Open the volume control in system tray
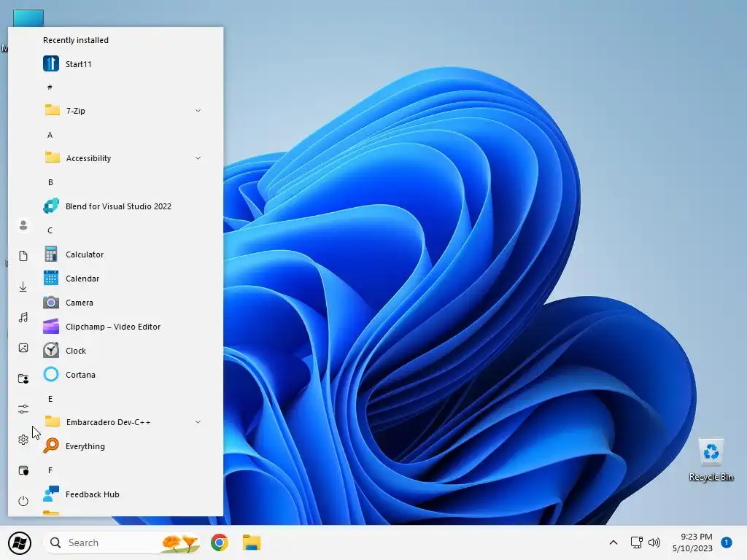This screenshot has height=560, width=747. pos(654,542)
